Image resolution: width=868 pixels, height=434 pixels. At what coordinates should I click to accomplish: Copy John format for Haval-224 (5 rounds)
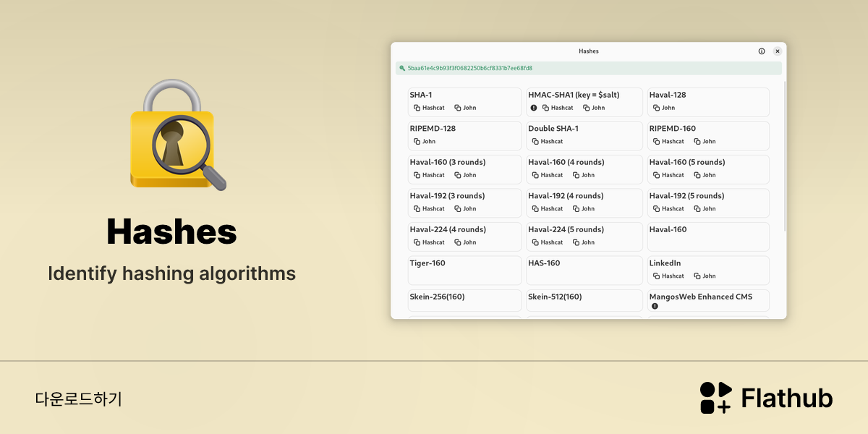point(584,242)
